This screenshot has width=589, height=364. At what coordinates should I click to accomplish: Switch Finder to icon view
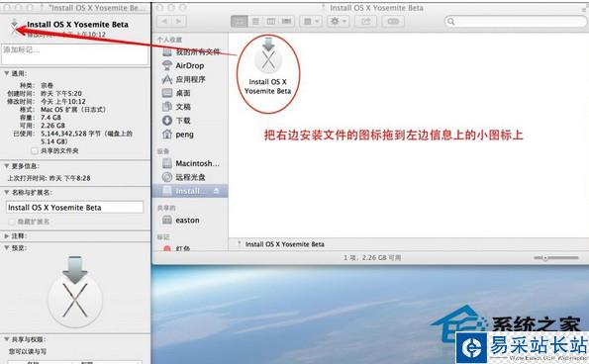pos(240,21)
